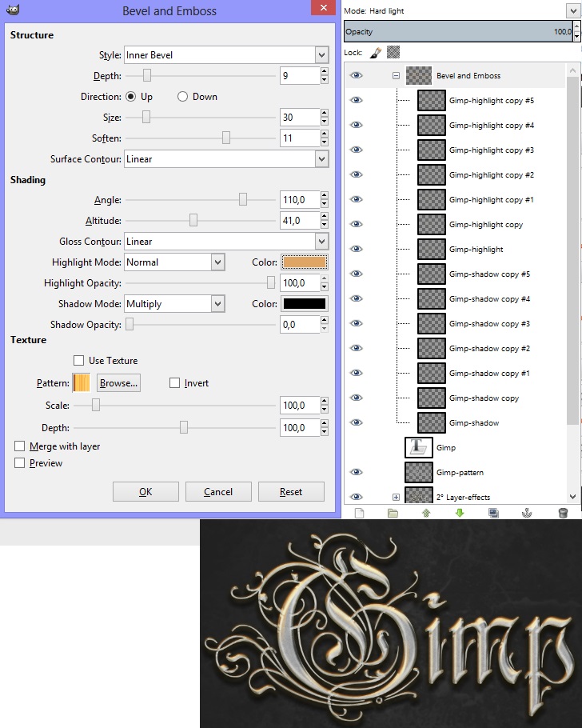Viewport: 582px width, 728px height.
Task: Open the Style dropdown
Action: point(226,55)
